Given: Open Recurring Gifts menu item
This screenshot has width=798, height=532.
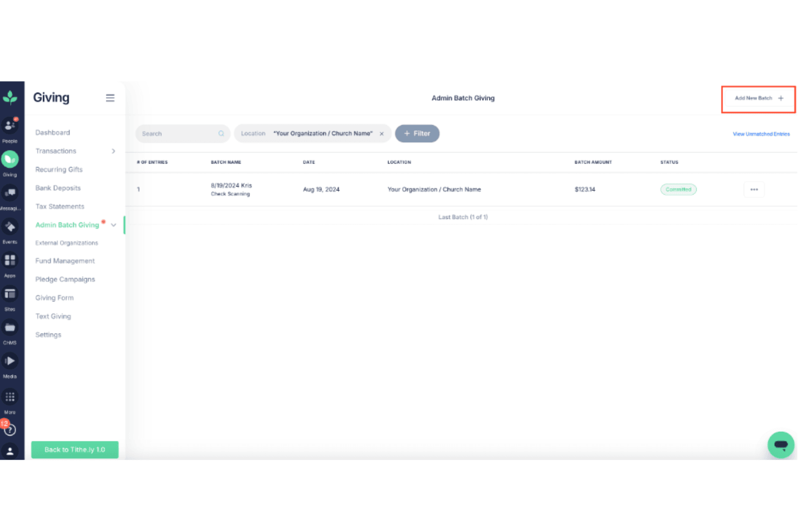Looking at the screenshot, I should [59, 169].
